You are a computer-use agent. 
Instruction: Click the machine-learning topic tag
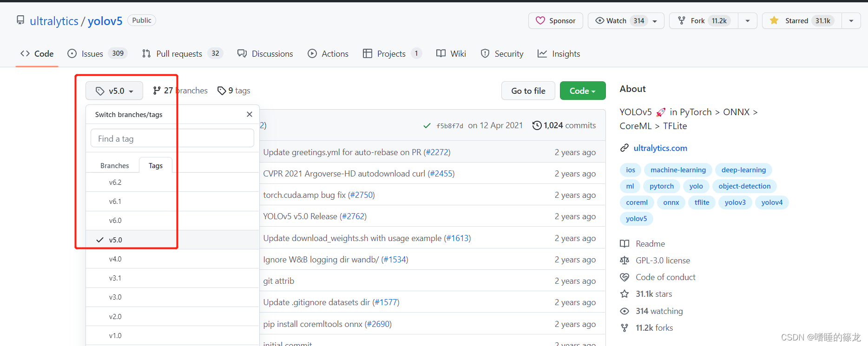678,170
